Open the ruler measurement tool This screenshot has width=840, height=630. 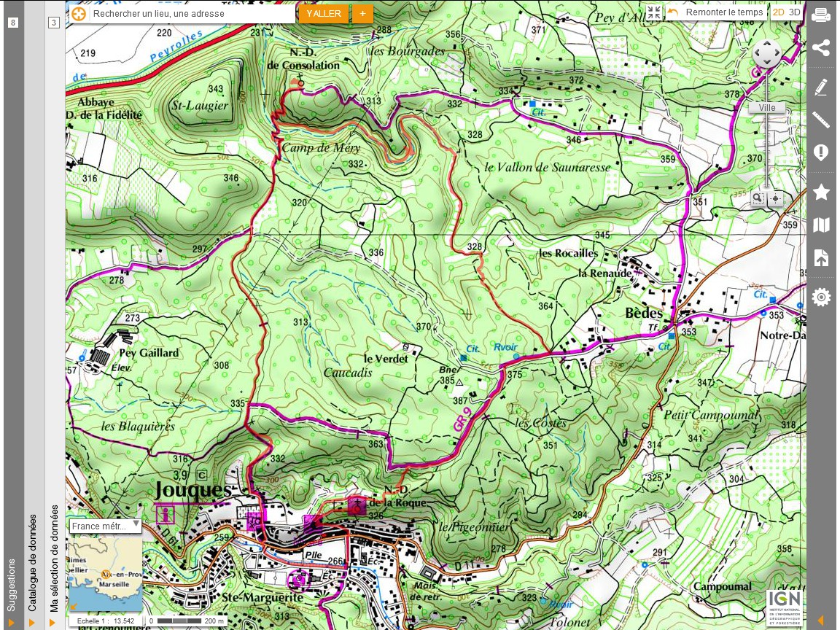pos(821,120)
